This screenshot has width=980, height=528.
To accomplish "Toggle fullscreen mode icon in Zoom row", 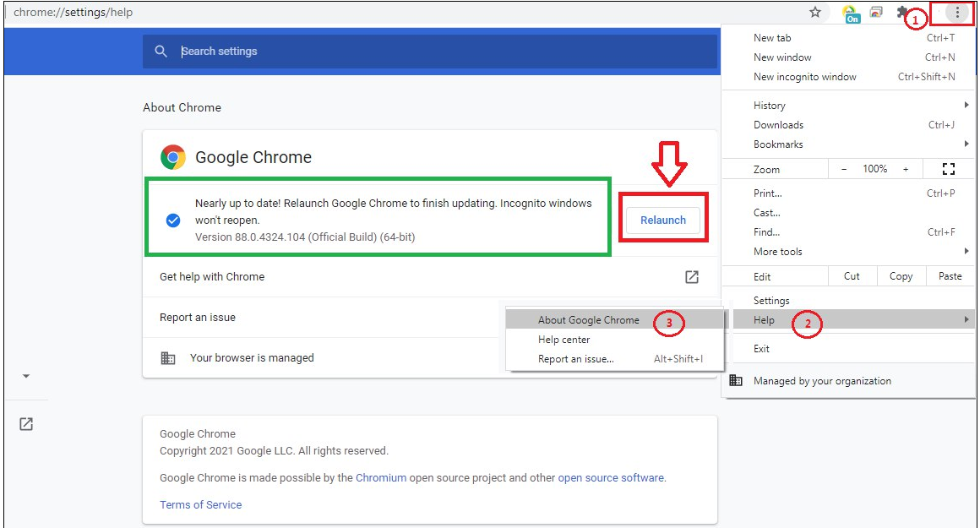I will coord(948,169).
